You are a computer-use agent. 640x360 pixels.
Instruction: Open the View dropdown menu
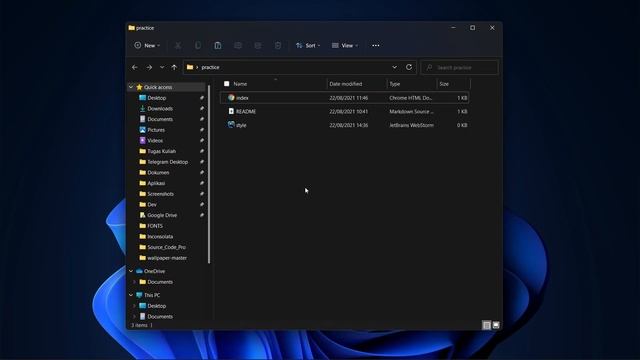(x=345, y=45)
